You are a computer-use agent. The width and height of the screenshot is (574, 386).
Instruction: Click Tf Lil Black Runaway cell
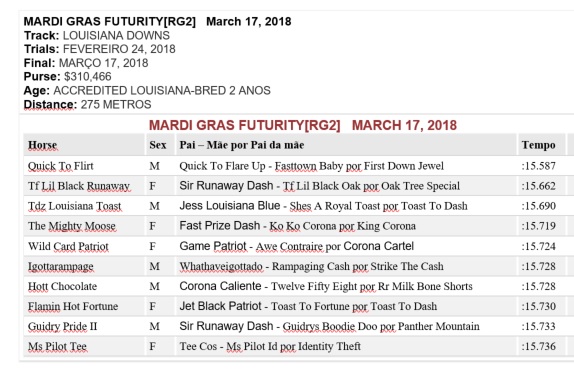tap(79, 186)
